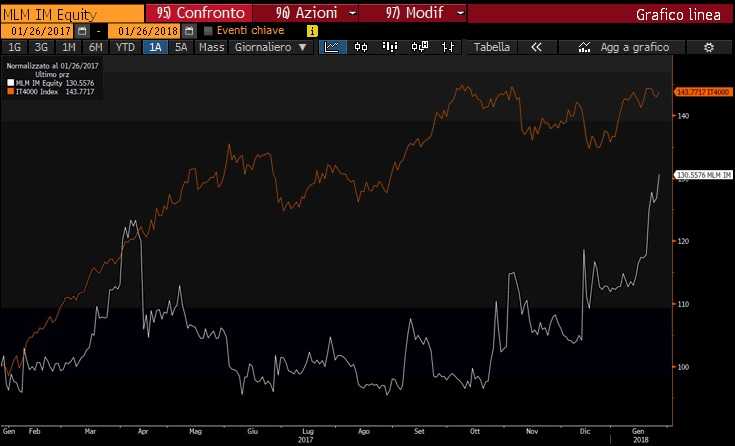This screenshot has width=735, height=446.
Task: Edit the start date field 01/26/2017
Action: 38,31
